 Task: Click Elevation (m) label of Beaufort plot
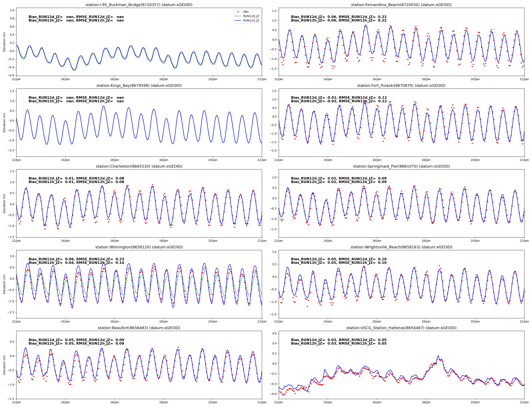coord(4,365)
